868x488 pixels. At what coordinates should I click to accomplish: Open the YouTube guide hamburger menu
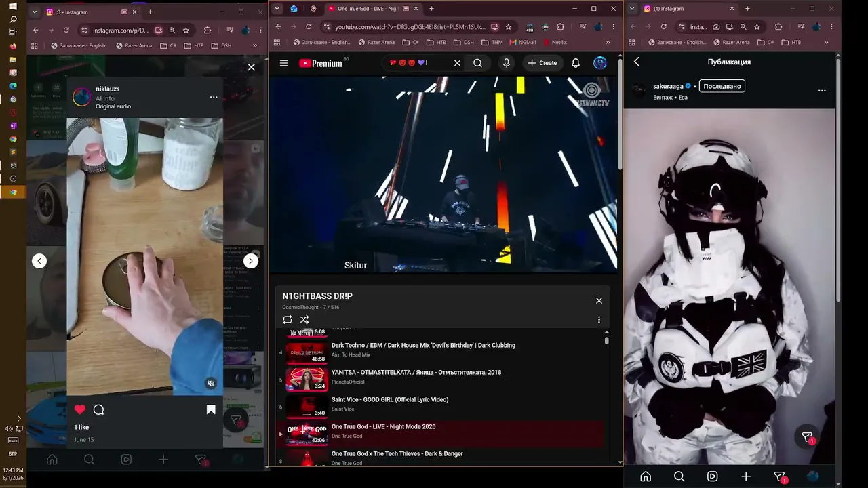pos(283,63)
